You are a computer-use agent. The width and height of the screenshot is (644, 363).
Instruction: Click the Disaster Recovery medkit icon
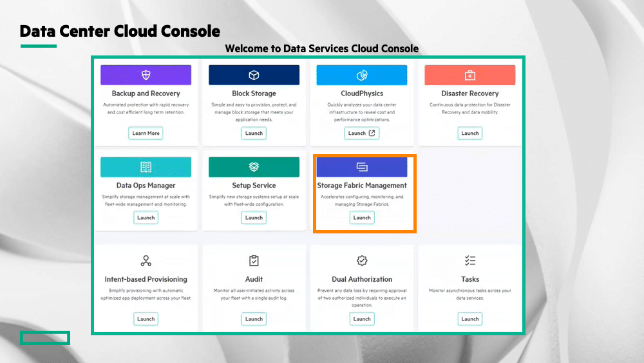pos(470,75)
